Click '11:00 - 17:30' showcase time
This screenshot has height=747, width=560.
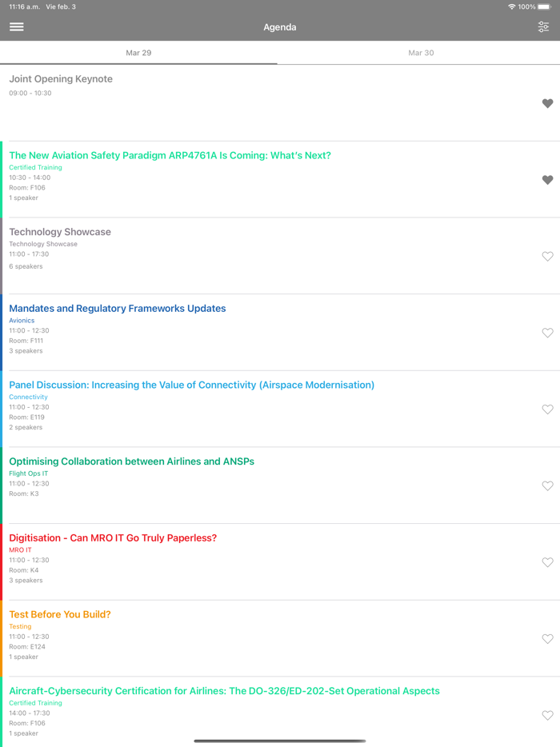(29, 254)
